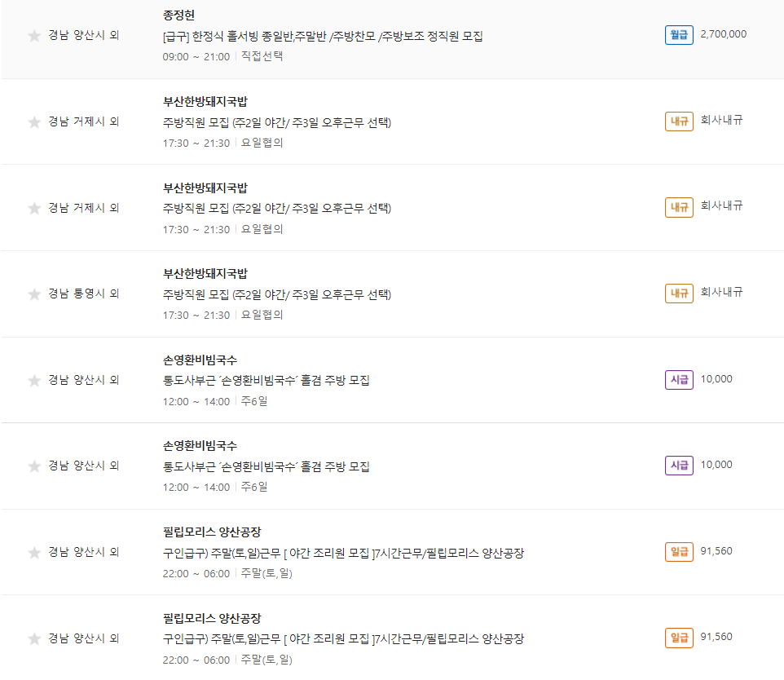Viewport: 784px width, 680px height.
Task: Click the 내규 badge in the 통영시 row
Action: click(x=679, y=294)
